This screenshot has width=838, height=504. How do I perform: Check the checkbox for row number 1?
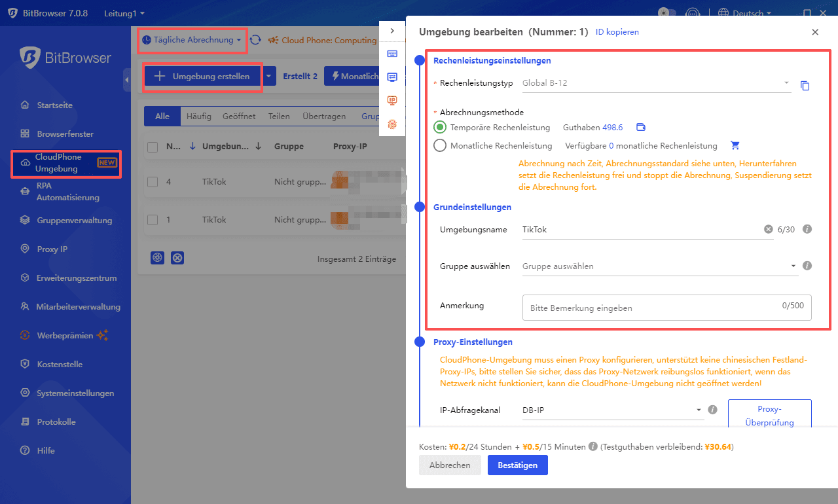[153, 219]
